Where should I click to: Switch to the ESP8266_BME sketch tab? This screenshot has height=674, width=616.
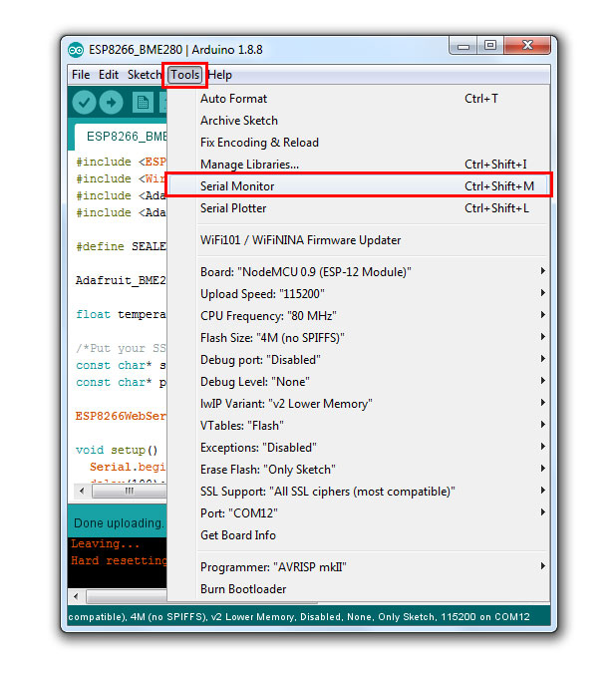coord(121,137)
